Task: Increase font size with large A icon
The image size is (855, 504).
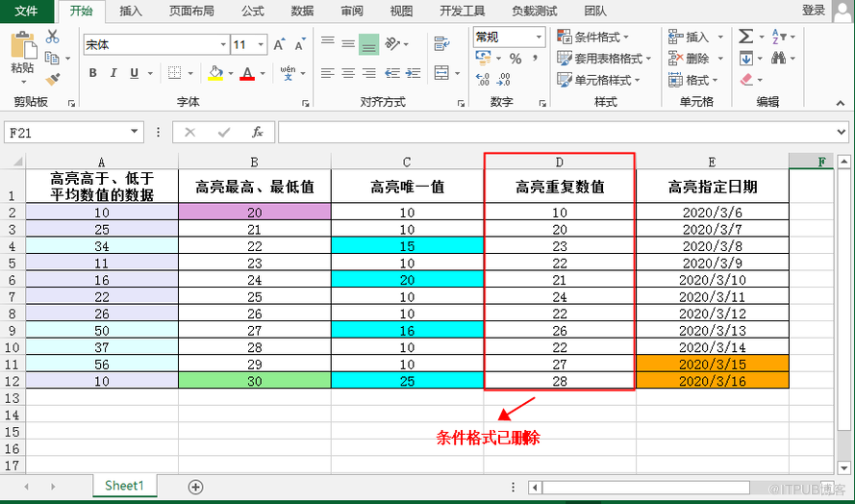Action: (279, 45)
